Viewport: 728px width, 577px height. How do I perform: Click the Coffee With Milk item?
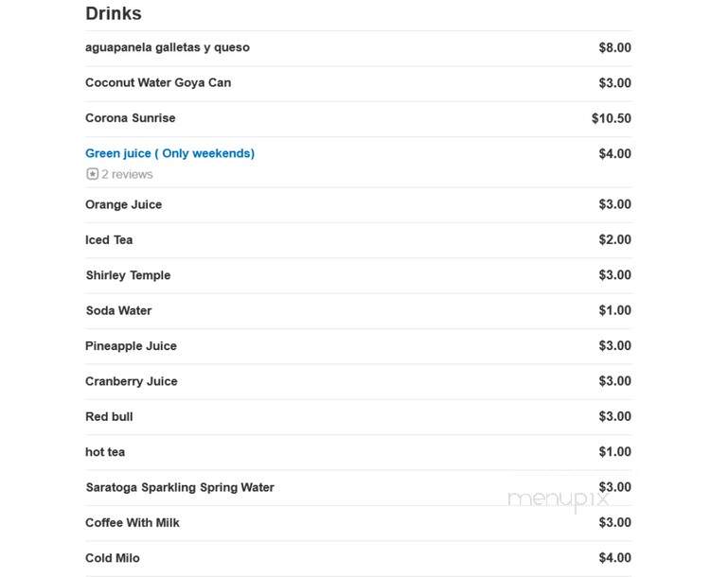pos(133,523)
